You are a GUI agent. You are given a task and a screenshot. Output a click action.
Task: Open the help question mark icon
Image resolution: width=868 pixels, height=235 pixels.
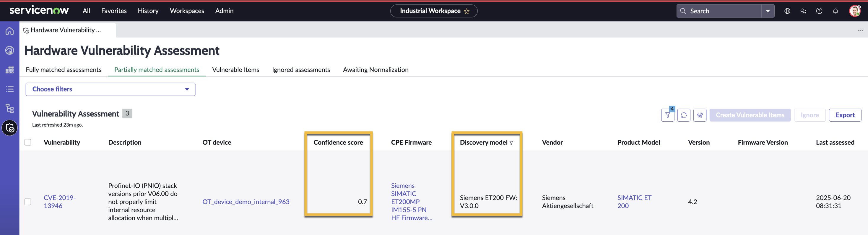coord(819,11)
